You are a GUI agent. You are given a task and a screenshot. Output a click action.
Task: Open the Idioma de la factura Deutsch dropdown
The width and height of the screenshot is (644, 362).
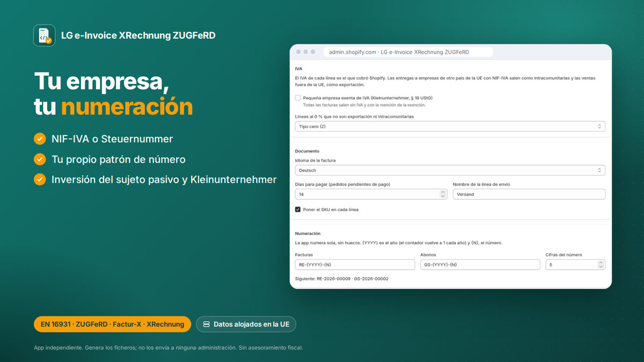(450, 171)
